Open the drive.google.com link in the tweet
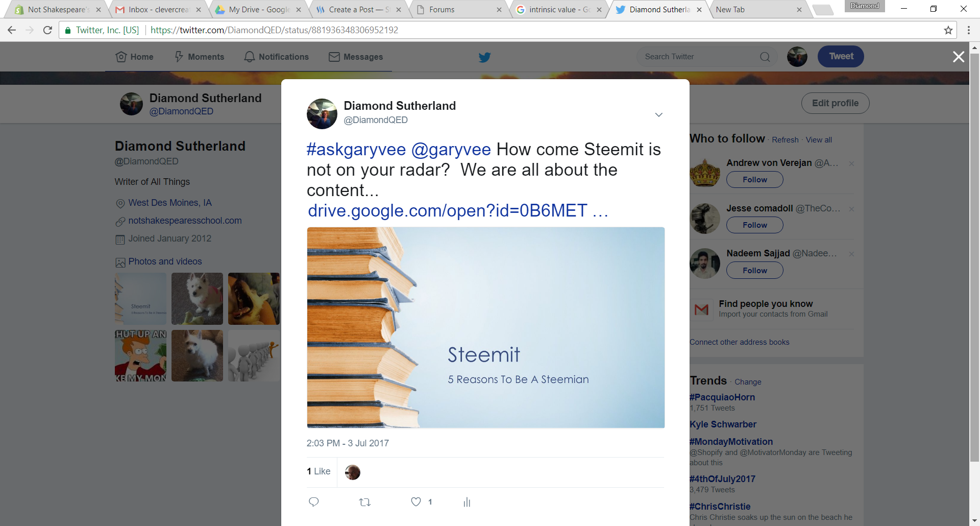Viewport: 980px width, 526px height. pyautogui.click(x=458, y=210)
